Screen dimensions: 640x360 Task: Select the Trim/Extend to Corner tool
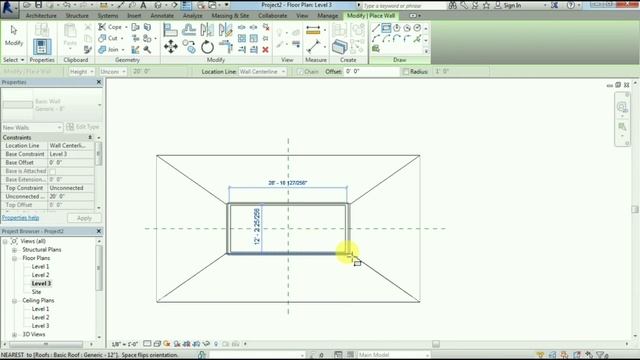tap(225, 47)
